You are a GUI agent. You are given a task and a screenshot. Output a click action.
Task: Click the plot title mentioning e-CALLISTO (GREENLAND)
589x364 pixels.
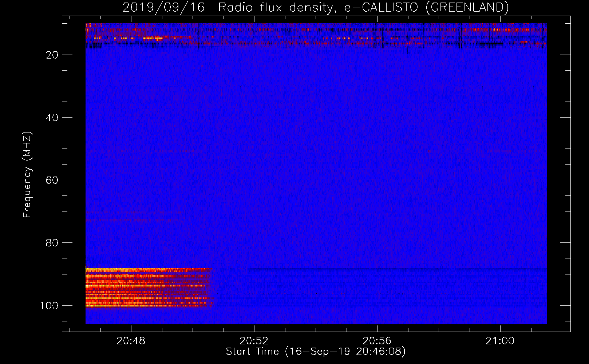(315, 7)
